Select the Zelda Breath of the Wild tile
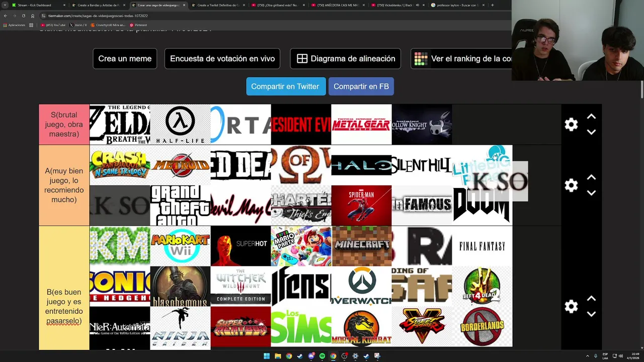Screen dimensions: 644x362 tap(120, 125)
